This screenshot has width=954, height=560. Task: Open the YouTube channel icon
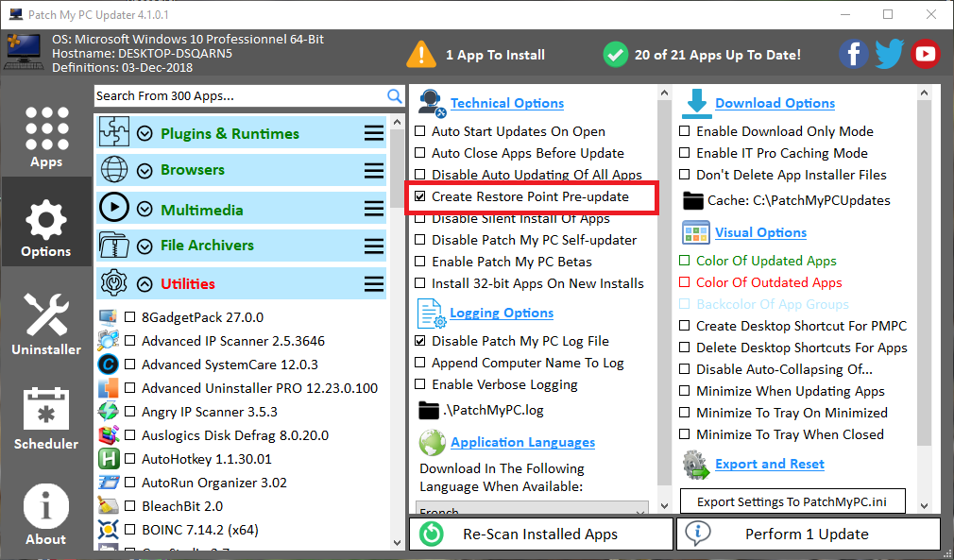click(925, 54)
